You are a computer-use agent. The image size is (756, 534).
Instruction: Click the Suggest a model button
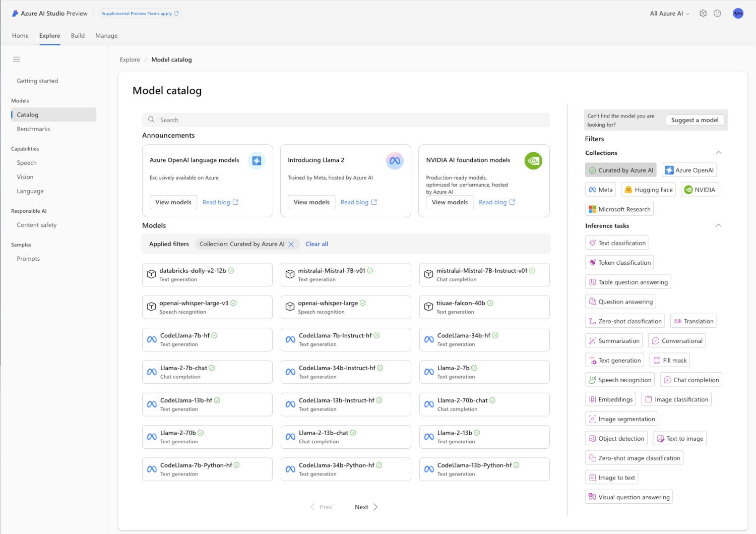(695, 120)
